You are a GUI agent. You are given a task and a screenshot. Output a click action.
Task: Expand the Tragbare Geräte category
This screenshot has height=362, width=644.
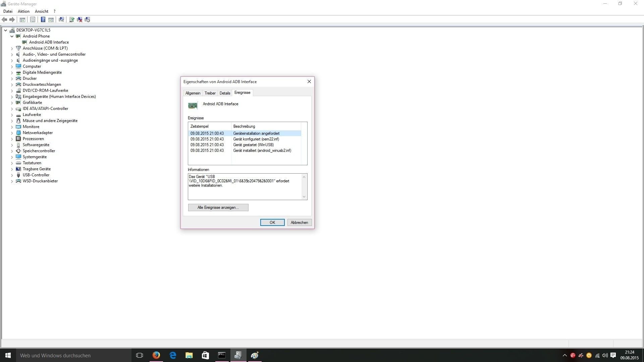(x=12, y=169)
